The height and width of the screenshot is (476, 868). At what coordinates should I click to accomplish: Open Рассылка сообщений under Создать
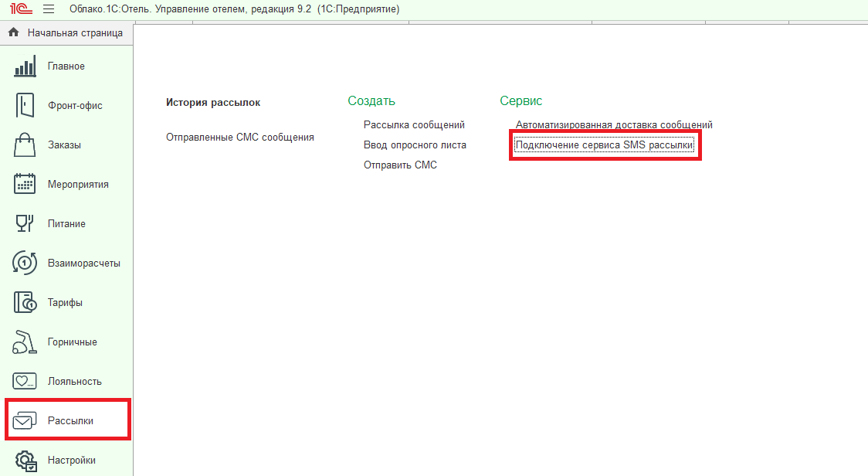tap(414, 124)
